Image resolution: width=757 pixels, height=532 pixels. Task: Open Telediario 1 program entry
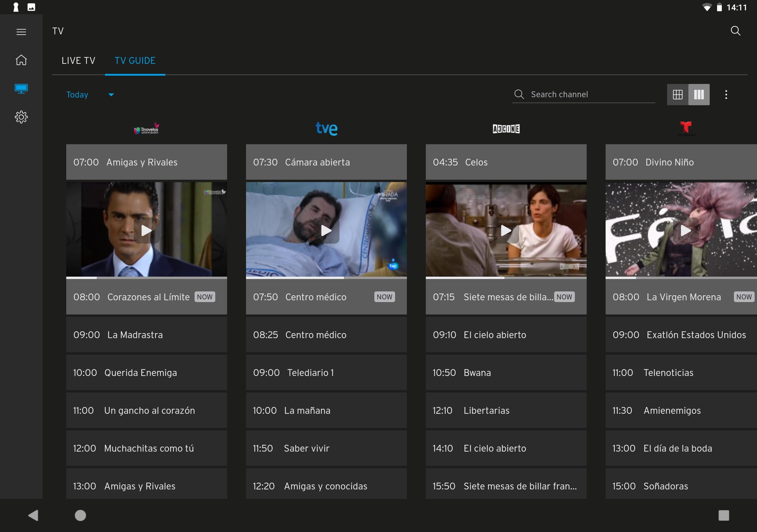click(x=326, y=373)
